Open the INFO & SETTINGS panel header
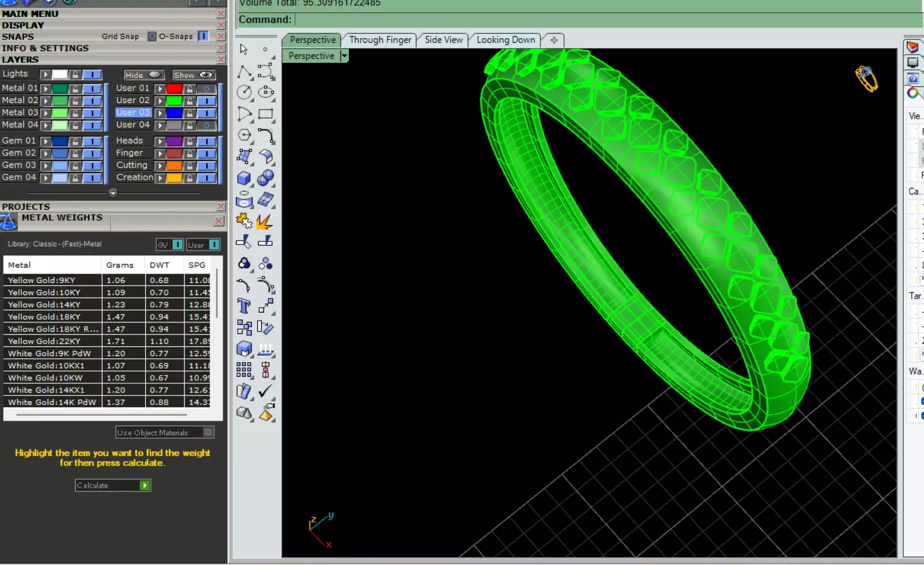Viewport: 924px width, 565px height. 109,48
